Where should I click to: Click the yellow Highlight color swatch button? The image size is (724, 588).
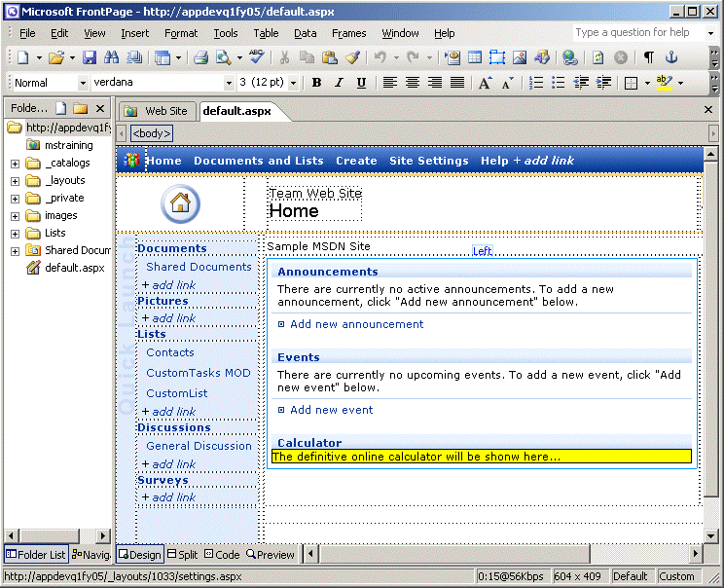(x=664, y=83)
